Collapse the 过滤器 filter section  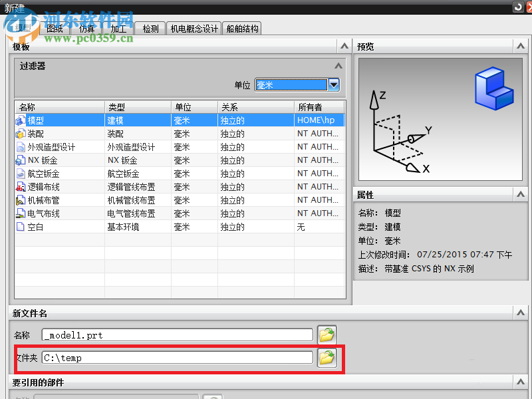click(x=338, y=66)
